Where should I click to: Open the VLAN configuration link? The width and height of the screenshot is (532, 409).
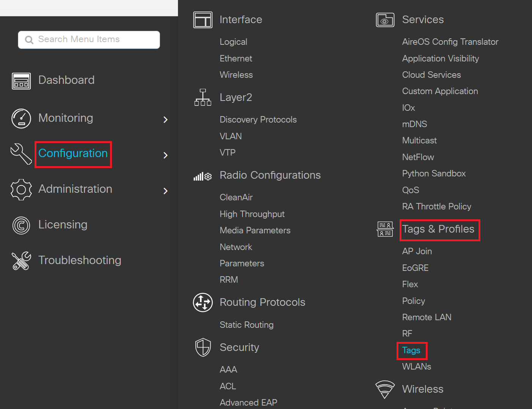pyautogui.click(x=231, y=136)
